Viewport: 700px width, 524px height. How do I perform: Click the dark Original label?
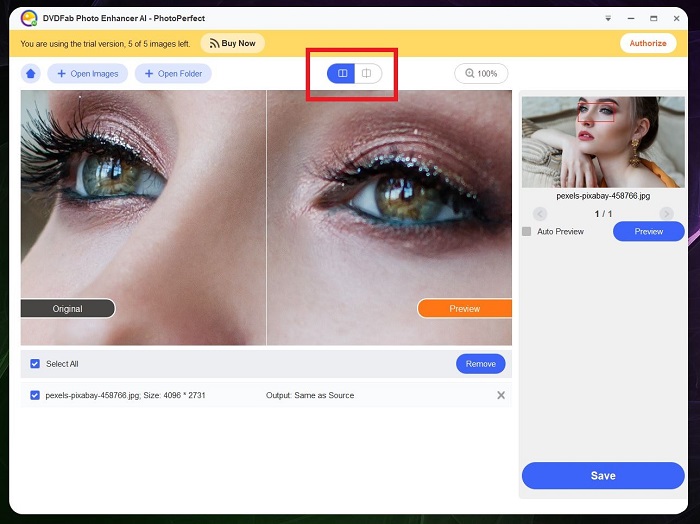(68, 308)
